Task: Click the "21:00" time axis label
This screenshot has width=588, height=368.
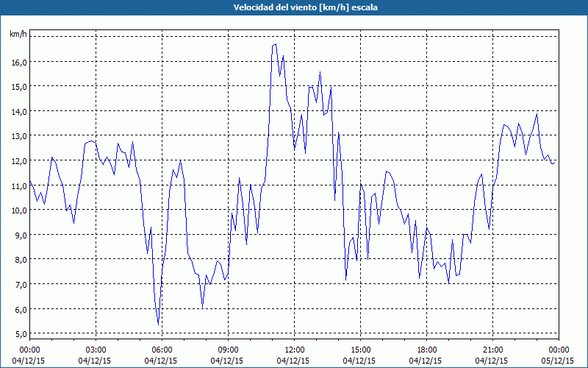Action: (x=492, y=350)
